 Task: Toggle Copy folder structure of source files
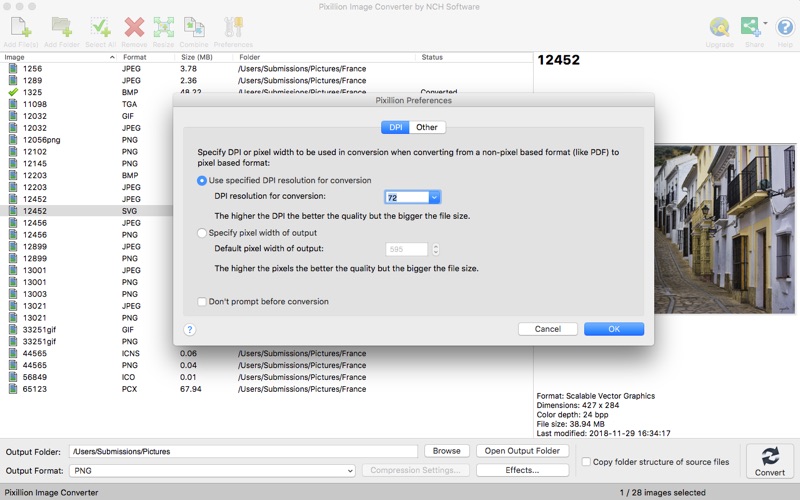click(586, 462)
